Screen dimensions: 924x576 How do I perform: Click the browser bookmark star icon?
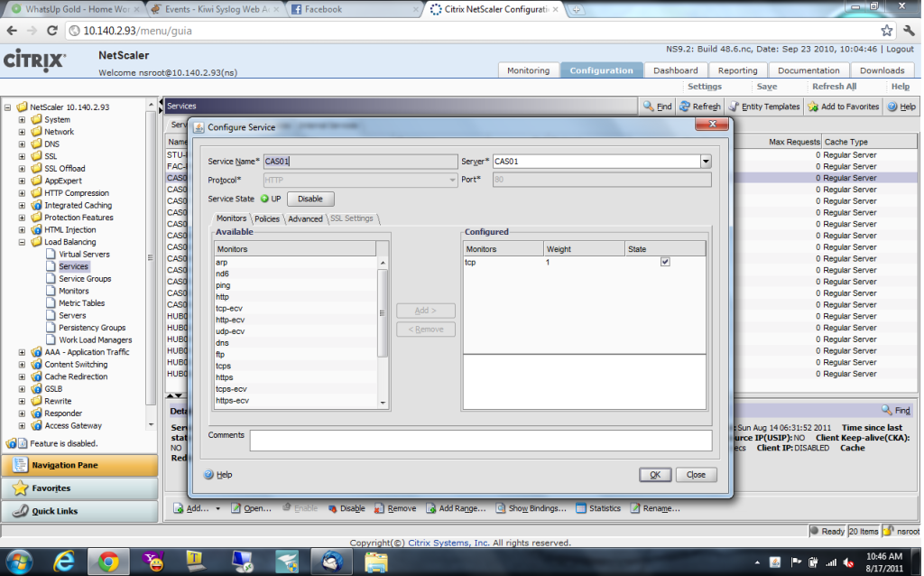pos(887,31)
